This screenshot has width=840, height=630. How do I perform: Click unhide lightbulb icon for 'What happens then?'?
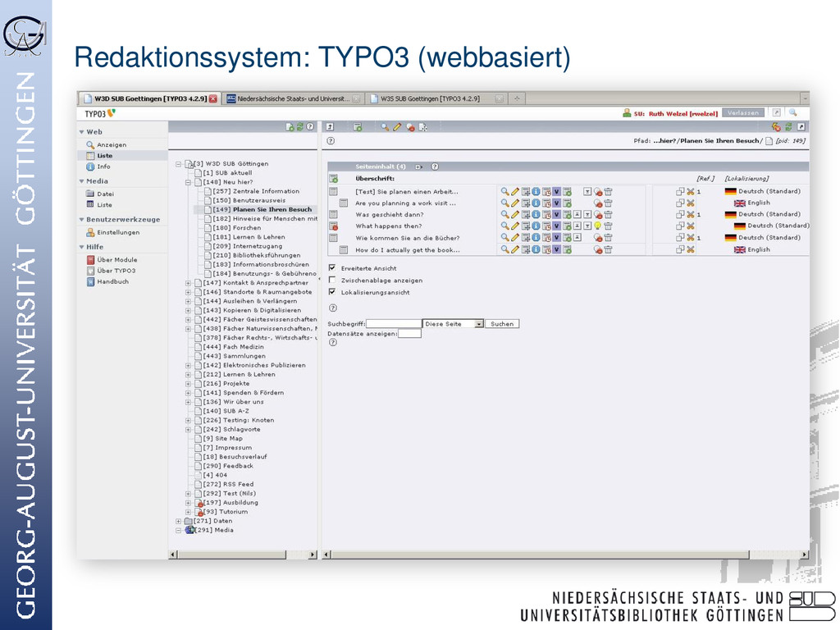pyautogui.click(x=598, y=226)
